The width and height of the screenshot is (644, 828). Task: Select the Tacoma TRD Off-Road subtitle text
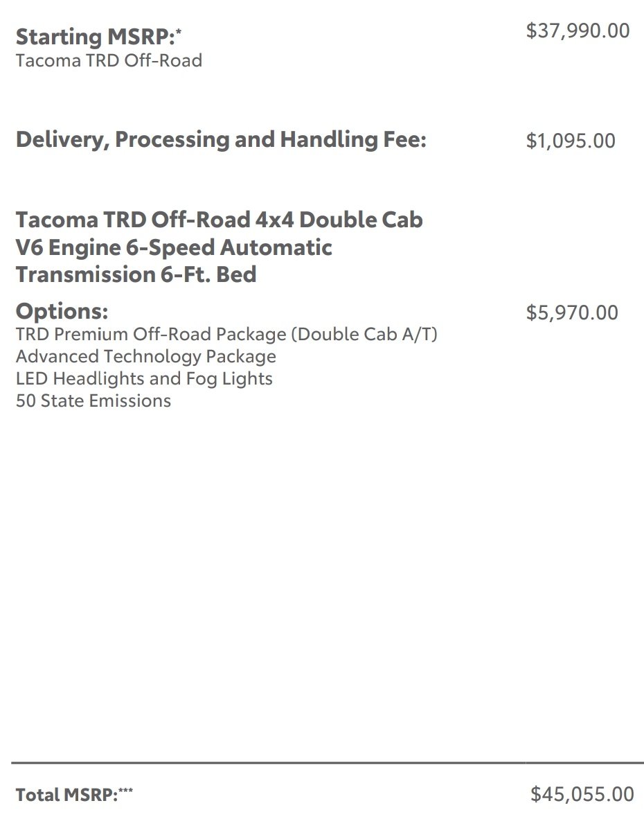pos(109,60)
